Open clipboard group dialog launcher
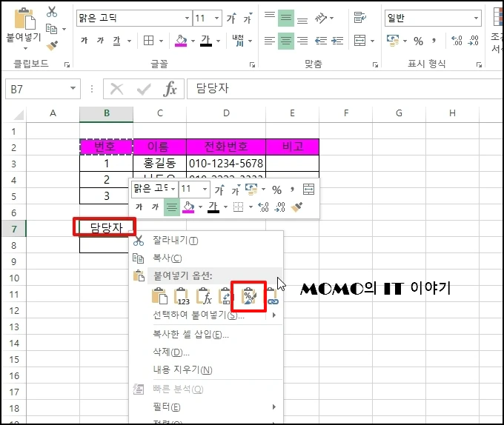The height and width of the screenshot is (425, 504). pyautogui.click(x=67, y=65)
